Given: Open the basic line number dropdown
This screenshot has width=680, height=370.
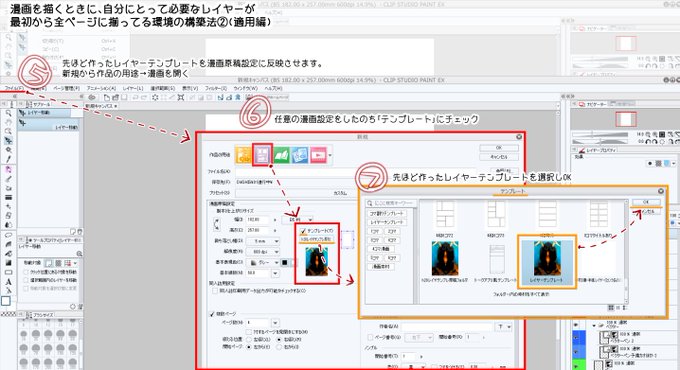Looking at the screenshot, I should [275, 273].
